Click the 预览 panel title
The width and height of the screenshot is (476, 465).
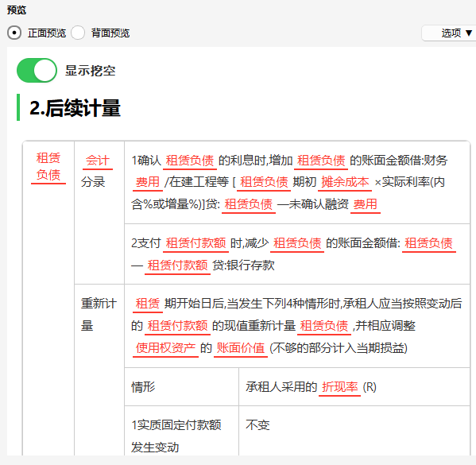(17, 10)
